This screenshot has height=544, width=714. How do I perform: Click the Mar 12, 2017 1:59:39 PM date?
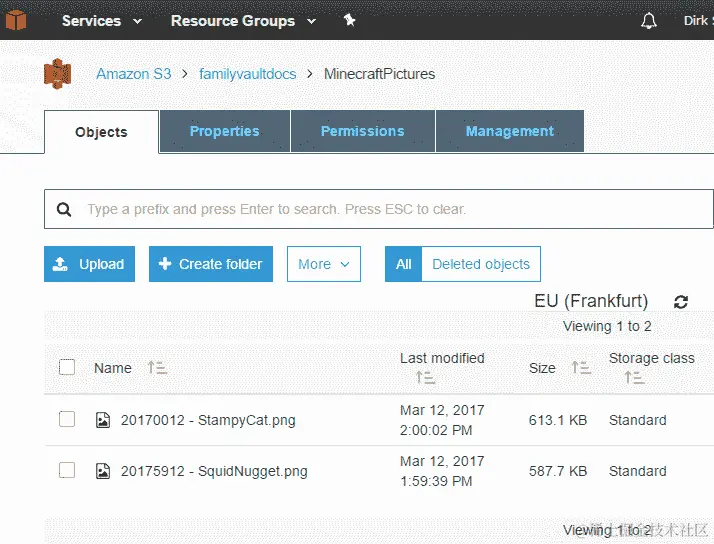tap(442, 471)
